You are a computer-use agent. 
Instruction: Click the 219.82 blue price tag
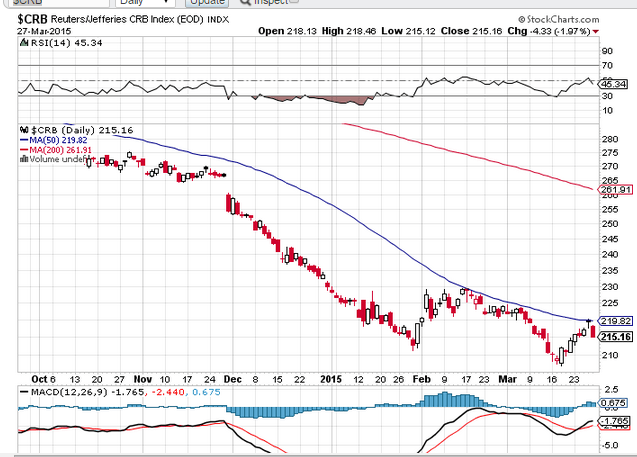(615, 321)
